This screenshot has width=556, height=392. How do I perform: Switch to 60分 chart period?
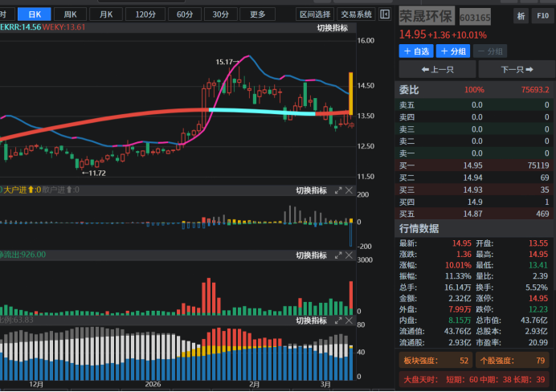(185, 14)
